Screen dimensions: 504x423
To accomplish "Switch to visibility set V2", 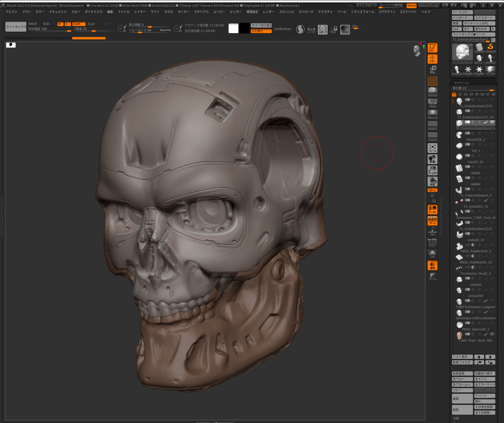I will pyautogui.click(x=460, y=94).
